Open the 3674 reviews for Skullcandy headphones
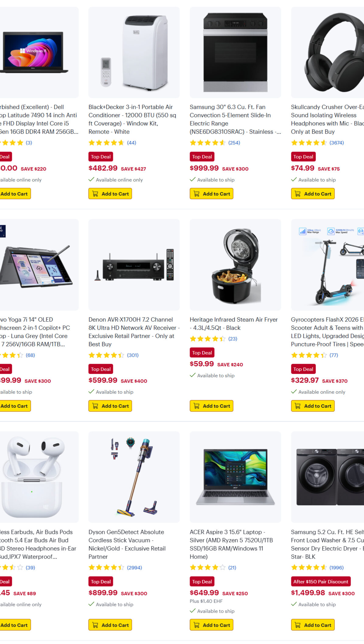 337,143
